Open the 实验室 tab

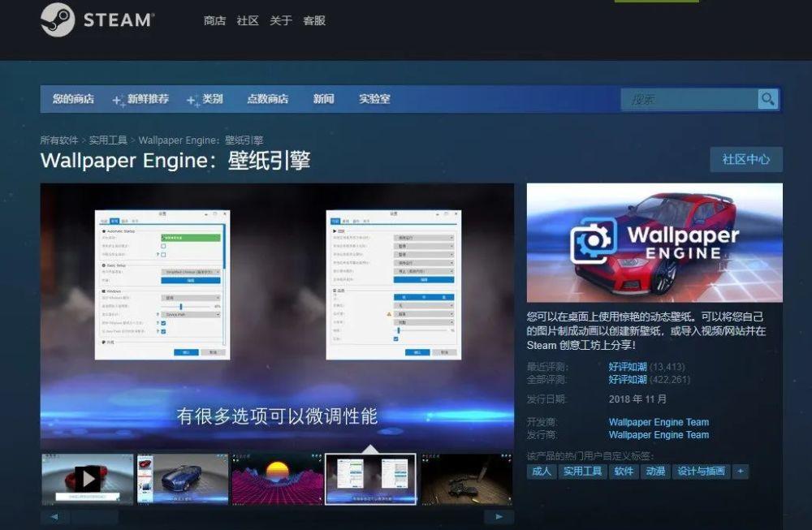pyautogui.click(x=374, y=99)
